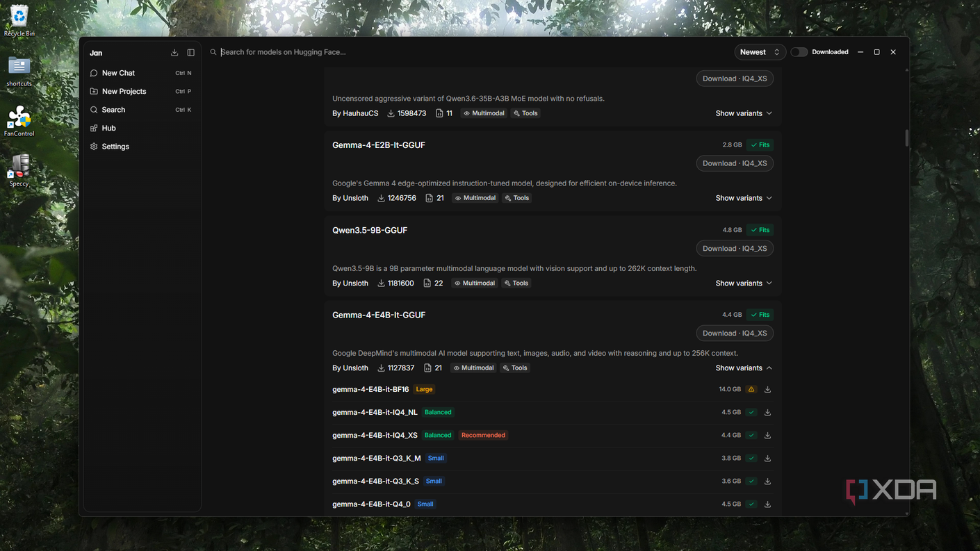
Task: Collapse the sidebar using the panel icon
Action: point(191,53)
